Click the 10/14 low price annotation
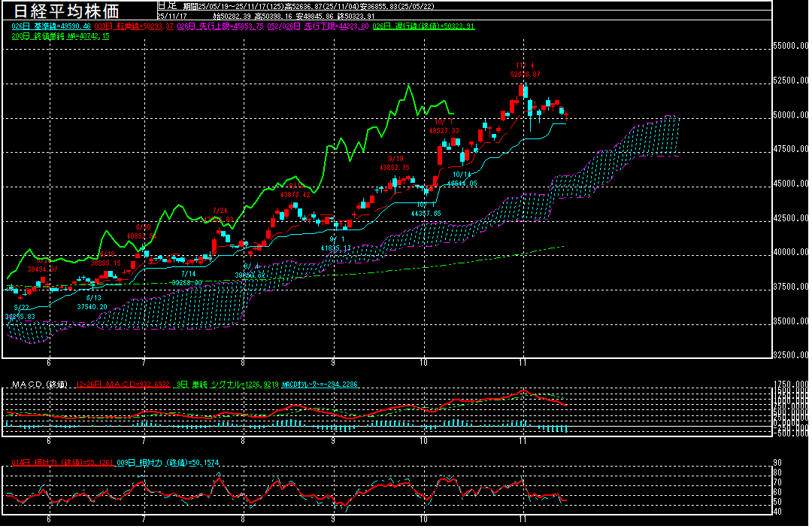Screen dimensions: 812x529 pyautogui.click(x=462, y=183)
